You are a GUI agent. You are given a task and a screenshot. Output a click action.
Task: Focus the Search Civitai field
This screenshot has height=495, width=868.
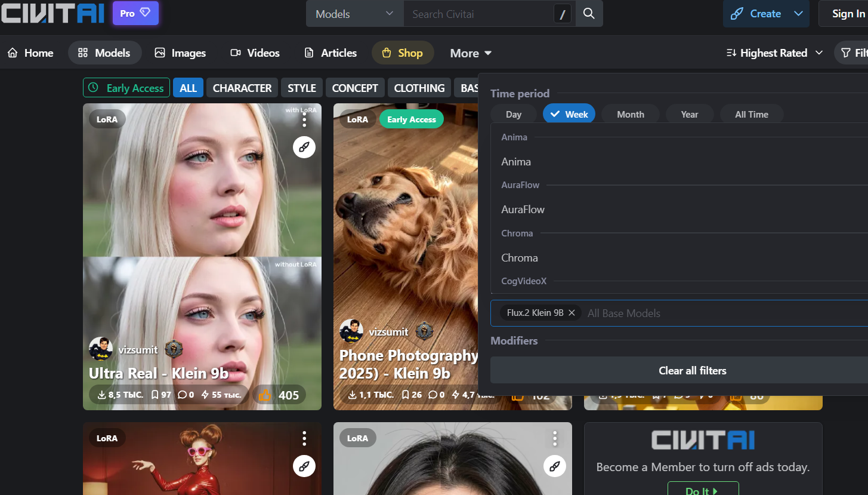[479, 14]
